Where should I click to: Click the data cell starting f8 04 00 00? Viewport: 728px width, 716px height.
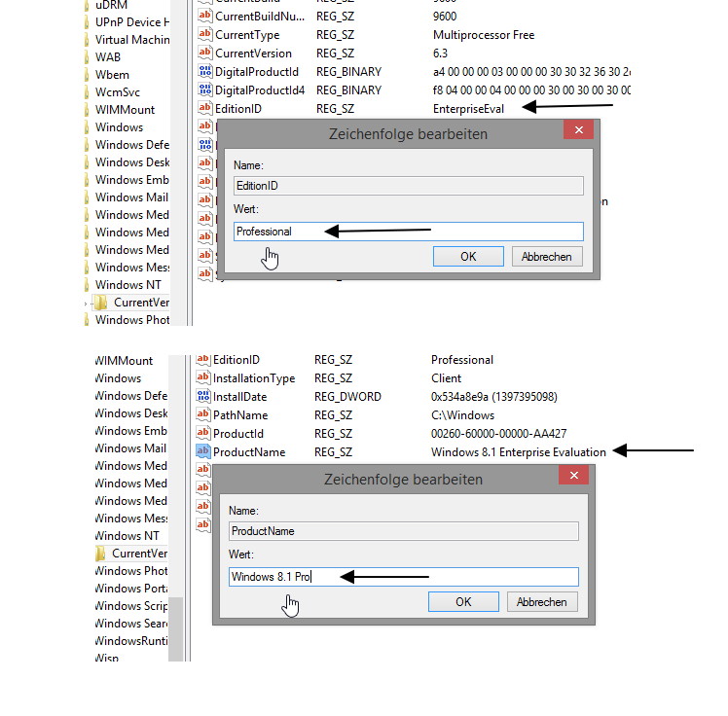coord(531,90)
